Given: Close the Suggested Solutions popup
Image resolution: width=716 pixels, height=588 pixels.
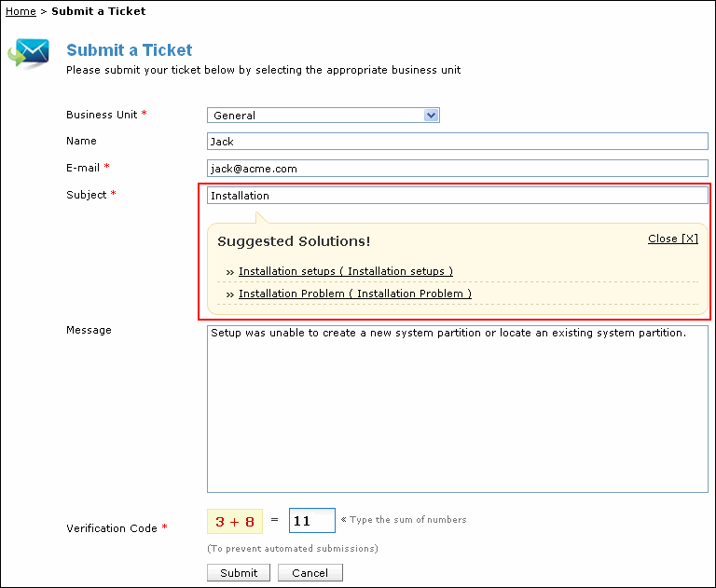Looking at the screenshot, I should point(672,239).
